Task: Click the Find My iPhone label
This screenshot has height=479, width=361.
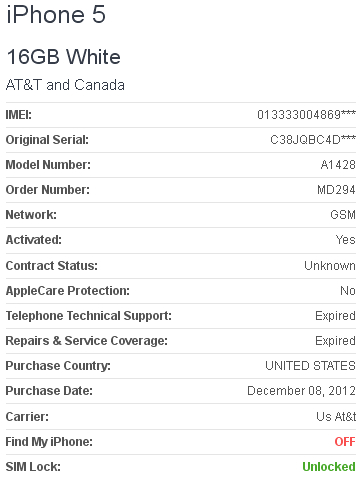Action: [49, 442]
